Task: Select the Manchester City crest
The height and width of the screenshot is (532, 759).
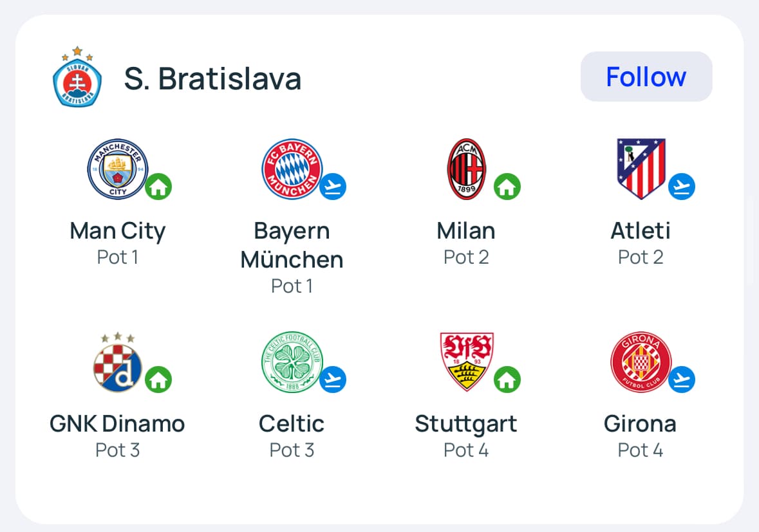Action: click(118, 169)
